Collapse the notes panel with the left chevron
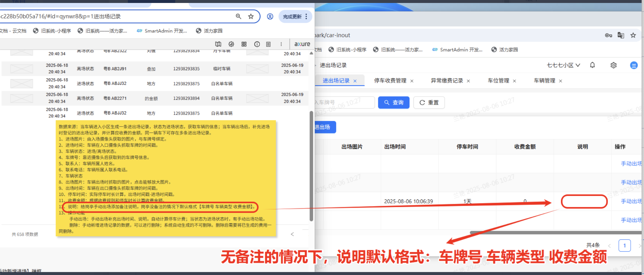This screenshot has width=644, height=275. (292, 234)
